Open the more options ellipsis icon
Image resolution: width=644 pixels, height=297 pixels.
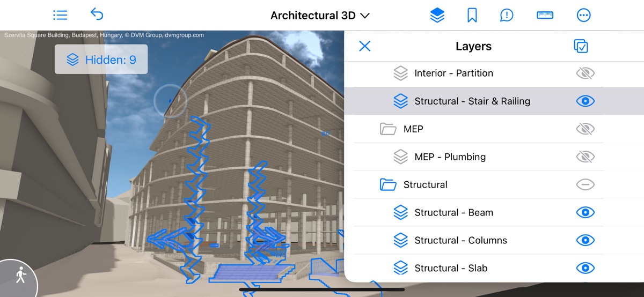(x=583, y=16)
